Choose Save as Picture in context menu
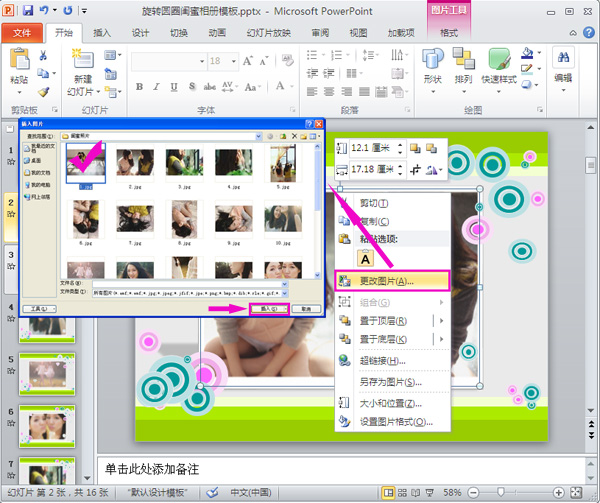Viewport: 600px width, 503px height. pyautogui.click(x=392, y=382)
